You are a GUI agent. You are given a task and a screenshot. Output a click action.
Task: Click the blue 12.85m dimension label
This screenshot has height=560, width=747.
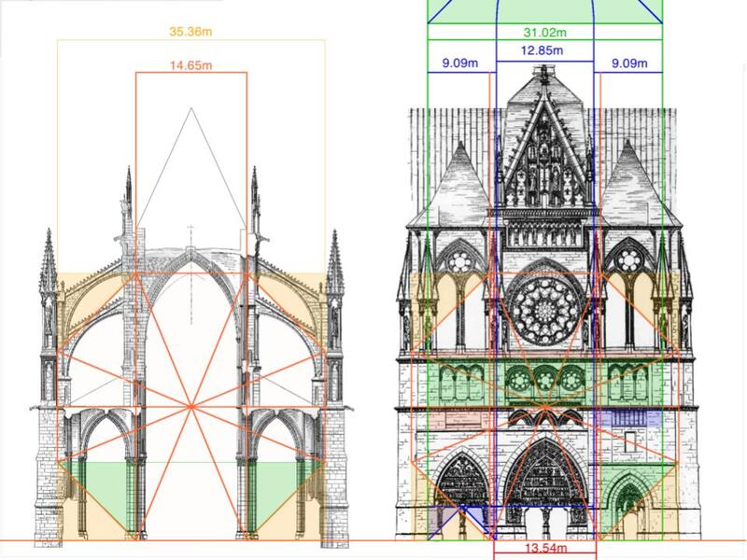[x=542, y=50]
